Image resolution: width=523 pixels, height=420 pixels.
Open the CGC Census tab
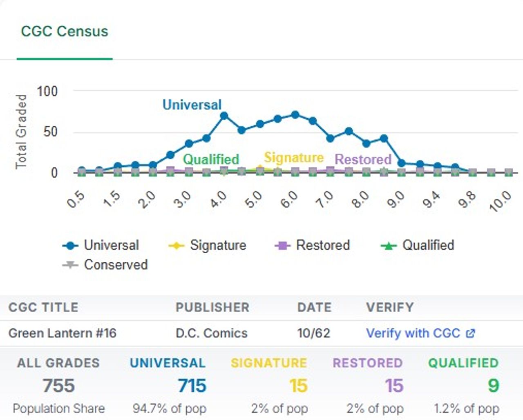(65, 31)
